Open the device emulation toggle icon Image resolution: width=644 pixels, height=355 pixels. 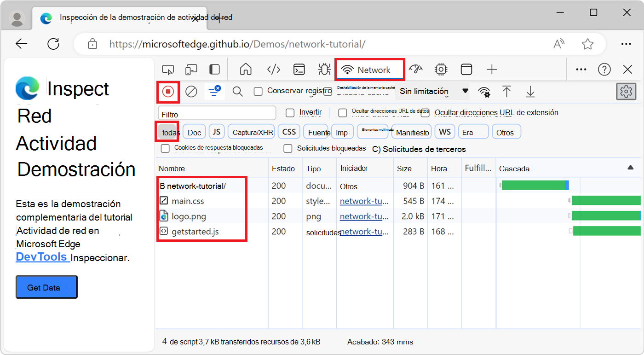click(191, 69)
